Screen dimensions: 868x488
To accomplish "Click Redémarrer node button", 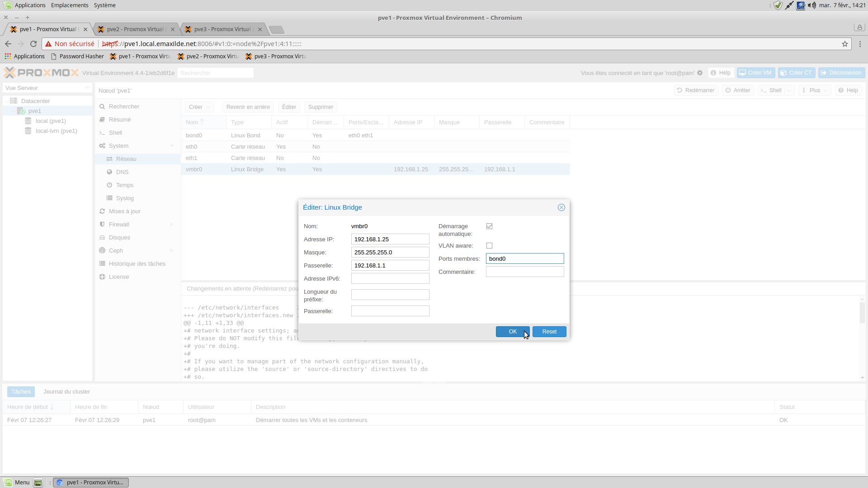I will pos(696,90).
